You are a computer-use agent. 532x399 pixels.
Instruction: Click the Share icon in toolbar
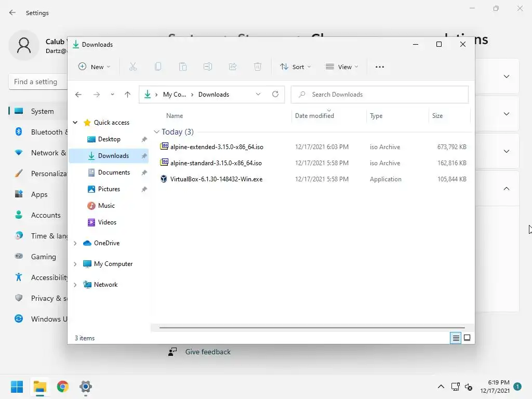coord(233,66)
